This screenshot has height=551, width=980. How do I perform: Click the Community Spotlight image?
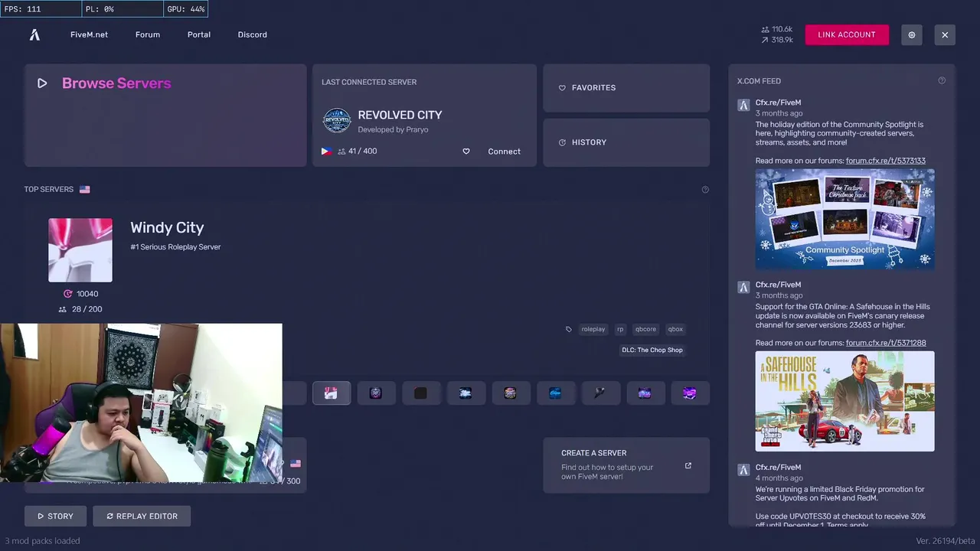tap(844, 219)
